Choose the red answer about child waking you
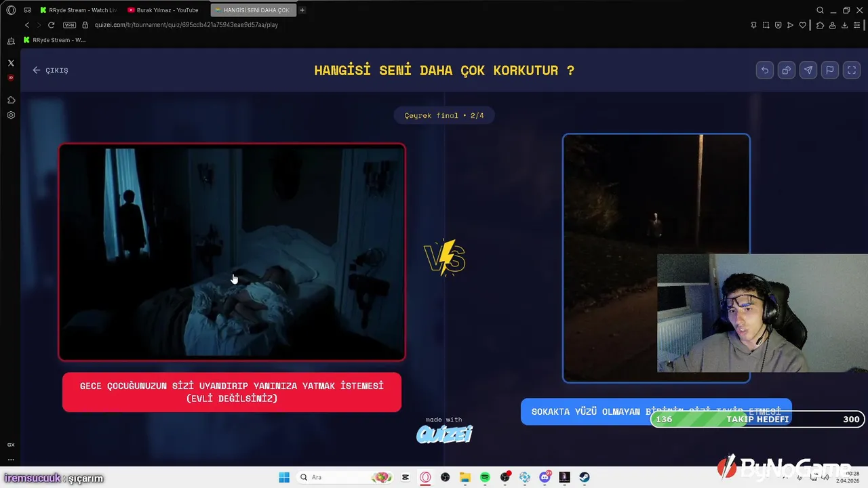 [x=232, y=392]
